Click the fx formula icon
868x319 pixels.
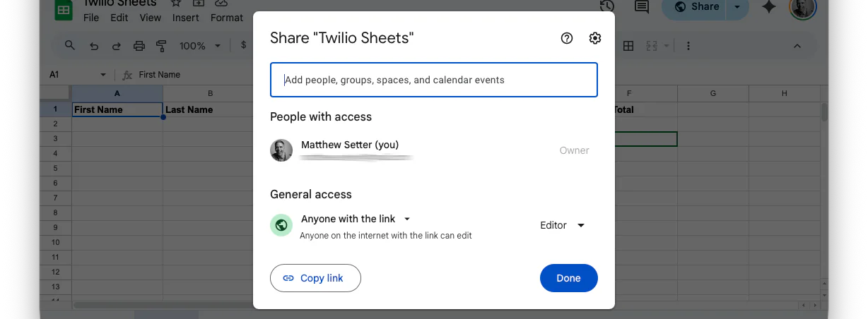tap(127, 75)
